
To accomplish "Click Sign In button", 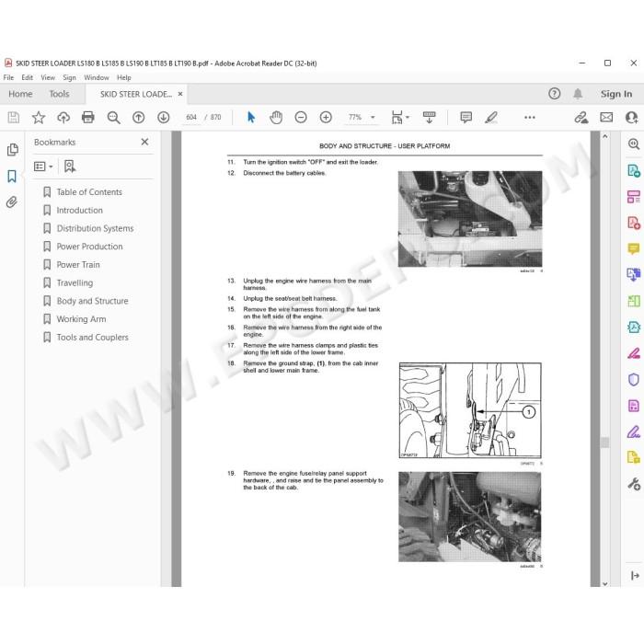I will point(616,94).
